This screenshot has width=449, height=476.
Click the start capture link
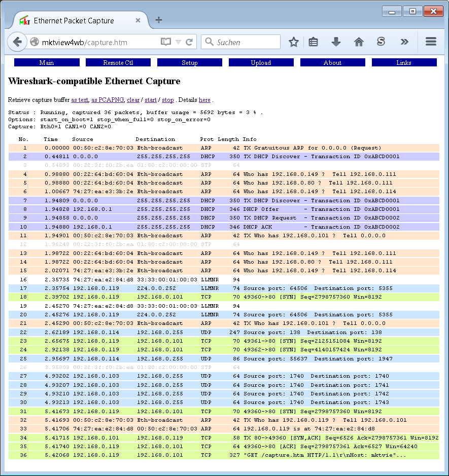151,100
